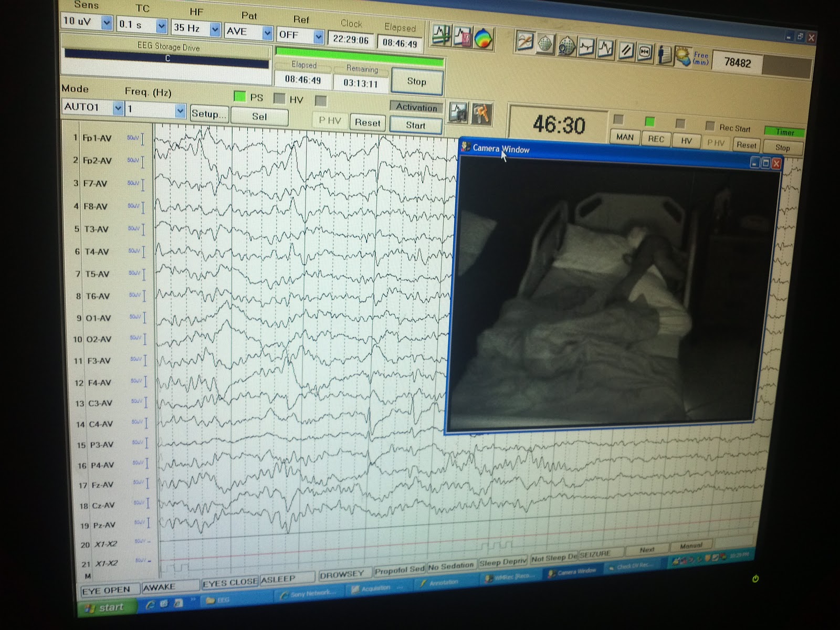The image size is (840, 630).
Task: Click the timer Stop button
Action: point(782,148)
